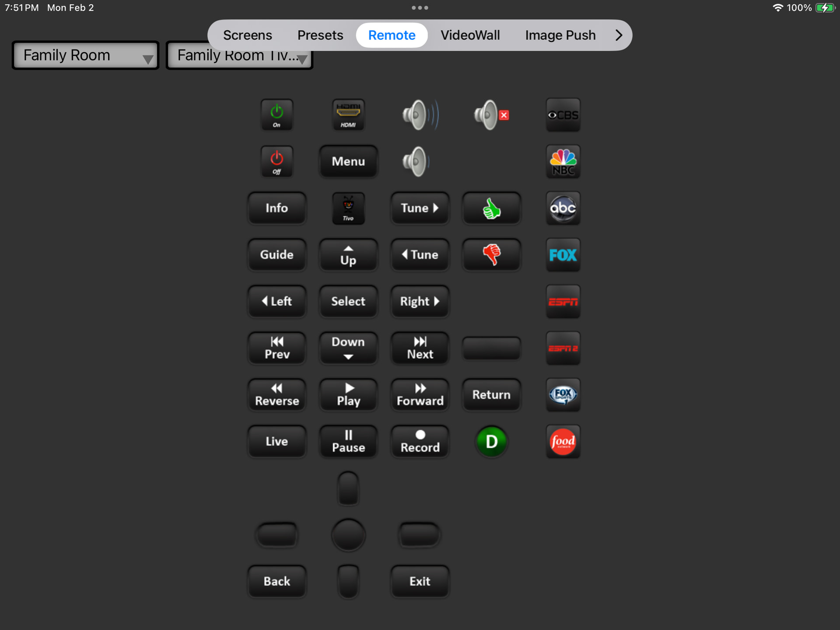The image size is (840, 630).
Task: Tap the volume down speaker icon
Action: 416,161
